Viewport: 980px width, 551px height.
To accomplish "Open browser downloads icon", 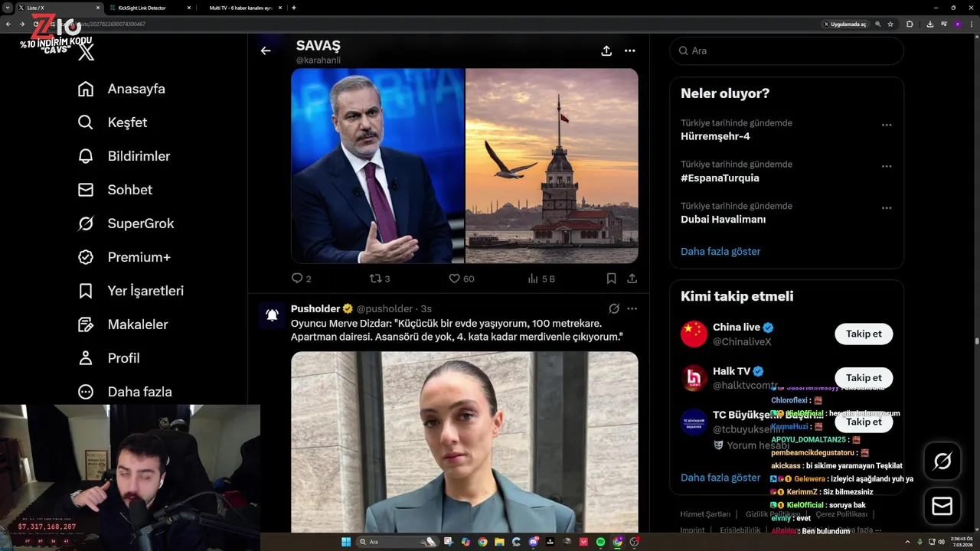I will 929,24.
